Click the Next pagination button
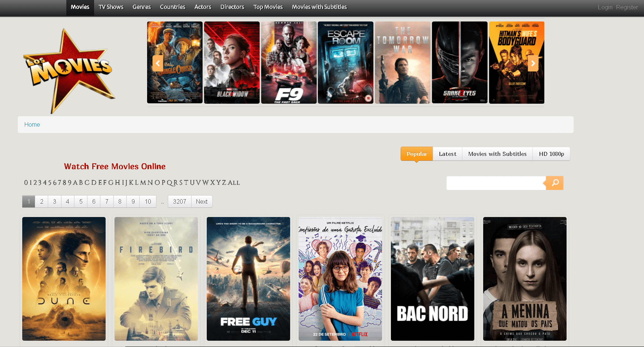 point(202,201)
